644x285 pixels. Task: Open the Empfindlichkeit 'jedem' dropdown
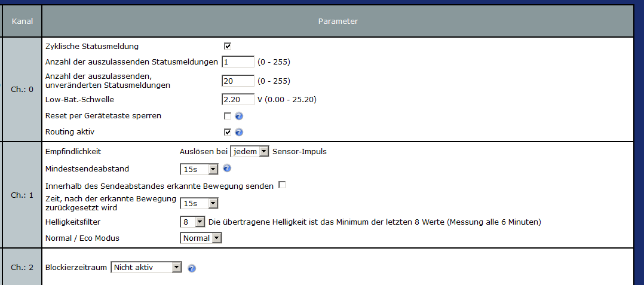click(x=249, y=152)
